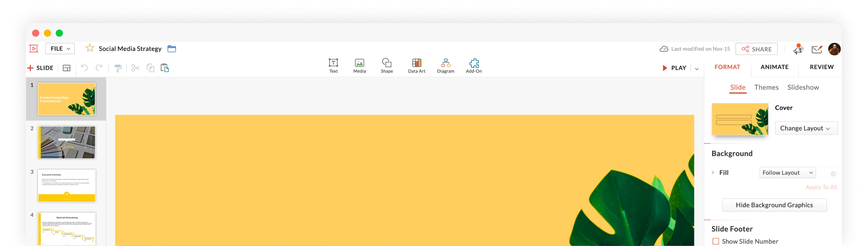Screen dimensions: 868x246
Task: Select the format painter tool
Action: (x=118, y=68)
